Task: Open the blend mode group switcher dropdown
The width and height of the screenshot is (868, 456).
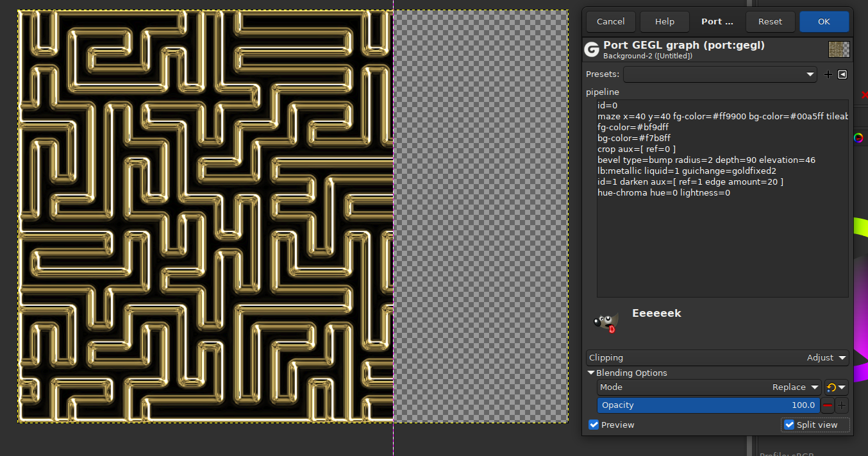Action: coord(837,387)
